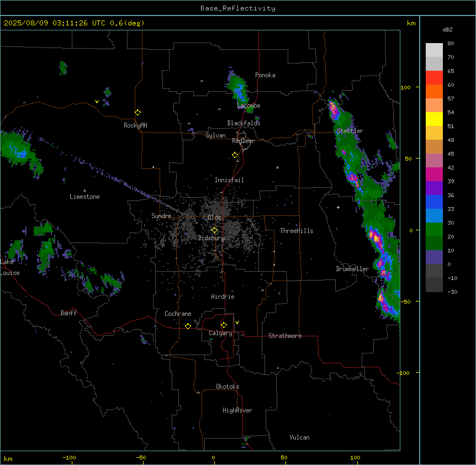Screen dimensions: 476x465
Task: Click the RockyMH label
Action: [x=135, y=125]
